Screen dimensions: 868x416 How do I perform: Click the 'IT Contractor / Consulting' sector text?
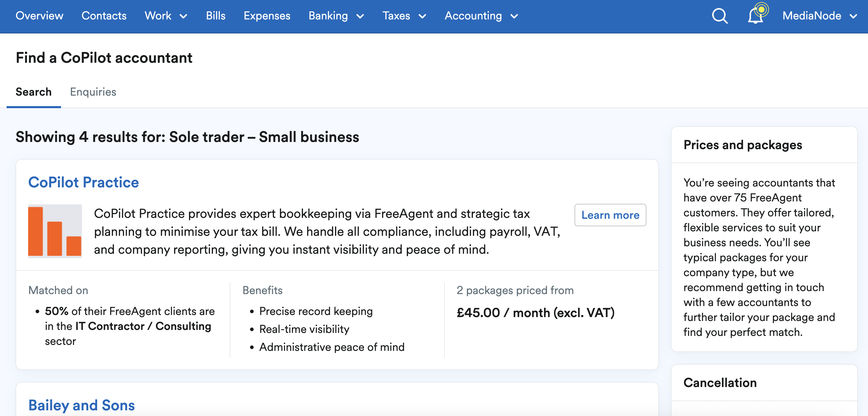(x=143, y=326)
